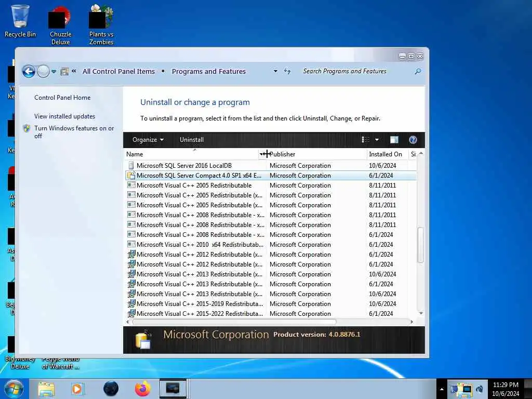The image size is (532, 399).
Task: Click the Control Panel icon in address bar
Action: coord(64,71)
